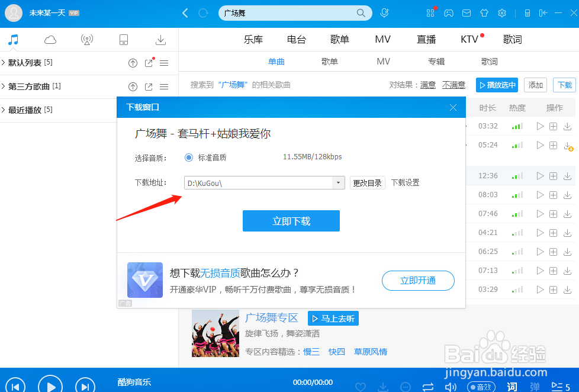This screenshot has height=392, width=579.
Task: Open the messages envelope icon
Action: coord(467,13)
